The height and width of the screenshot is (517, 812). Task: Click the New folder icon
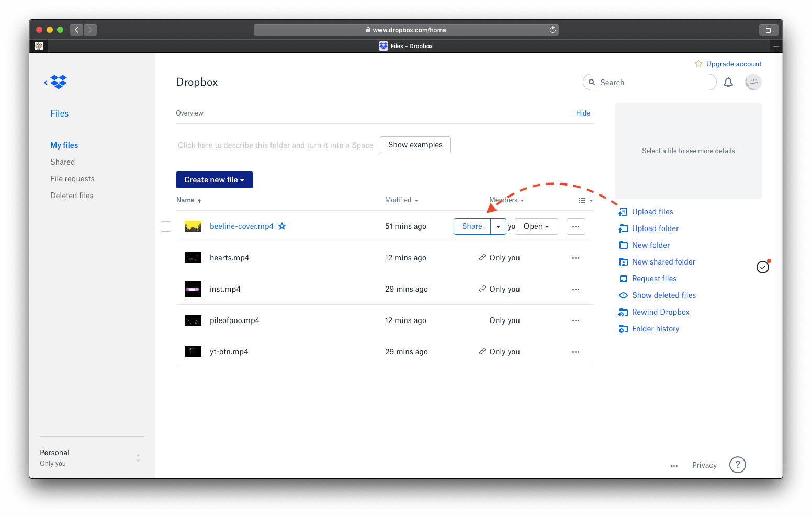pos(623,245)
